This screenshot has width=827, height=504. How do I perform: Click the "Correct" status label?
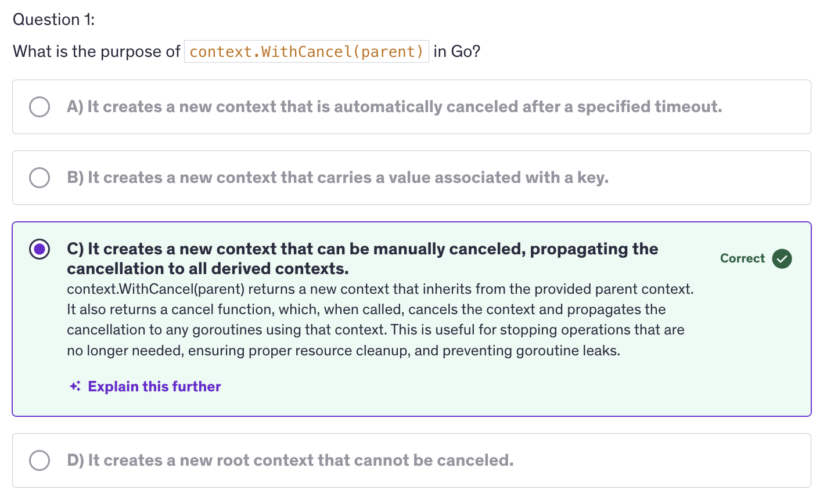tap(742, 258)
